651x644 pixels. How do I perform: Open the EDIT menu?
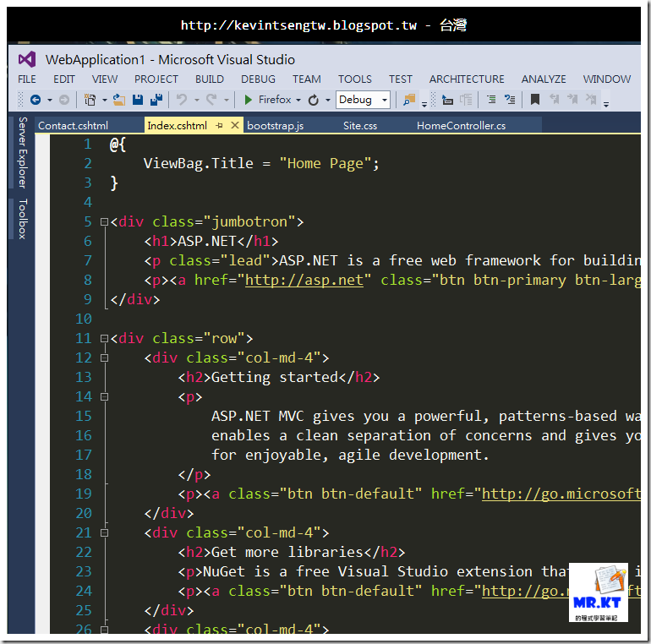pos(64,79)
